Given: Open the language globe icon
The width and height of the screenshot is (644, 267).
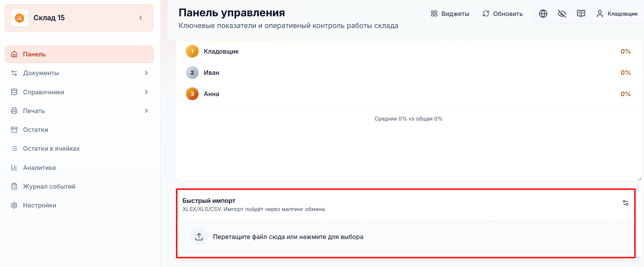Looking at the screenshot, I should [x=543, y=14].
